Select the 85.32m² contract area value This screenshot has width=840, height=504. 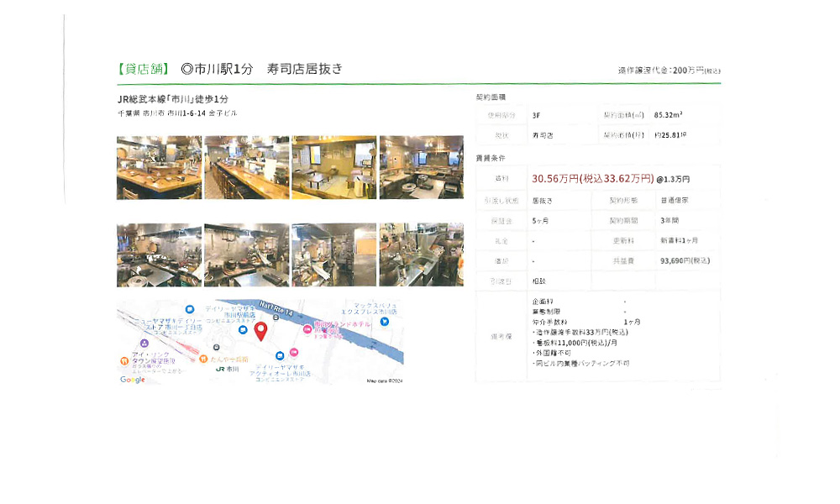[666, 113]
